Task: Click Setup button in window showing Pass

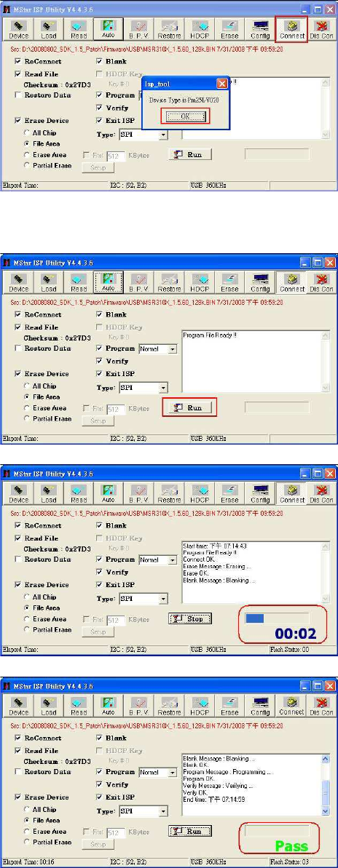Action: (x=98, y=844)
